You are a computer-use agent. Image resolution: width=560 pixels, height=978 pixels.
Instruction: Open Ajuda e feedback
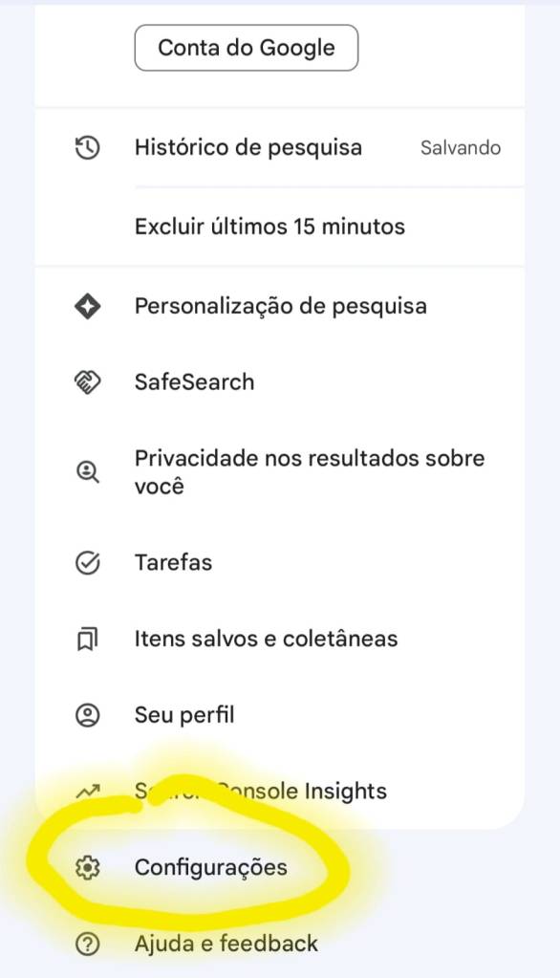[x=226, y=944]
